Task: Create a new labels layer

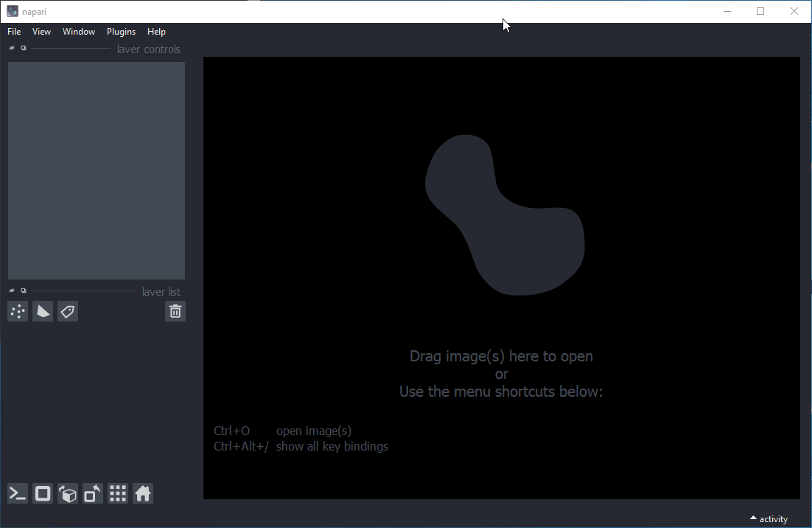Action: (x=68, y=312)
